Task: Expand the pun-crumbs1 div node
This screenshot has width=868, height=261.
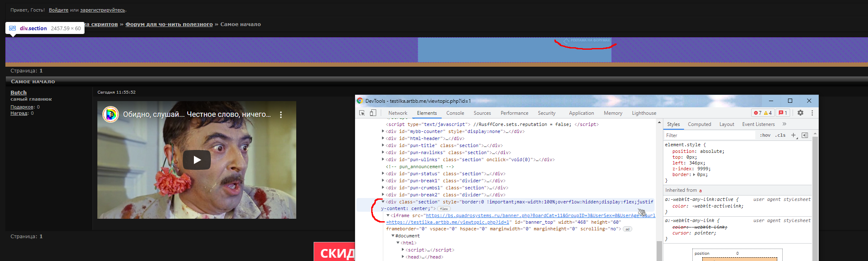Action: [383, 188]
